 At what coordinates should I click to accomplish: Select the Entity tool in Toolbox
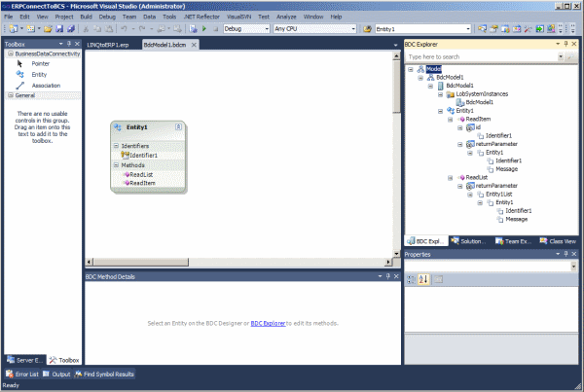(x=39, y=75)
